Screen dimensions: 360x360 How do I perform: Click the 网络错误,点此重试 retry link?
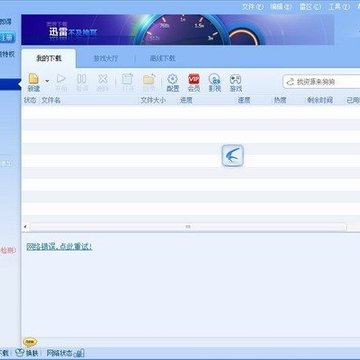pos(59,247)
